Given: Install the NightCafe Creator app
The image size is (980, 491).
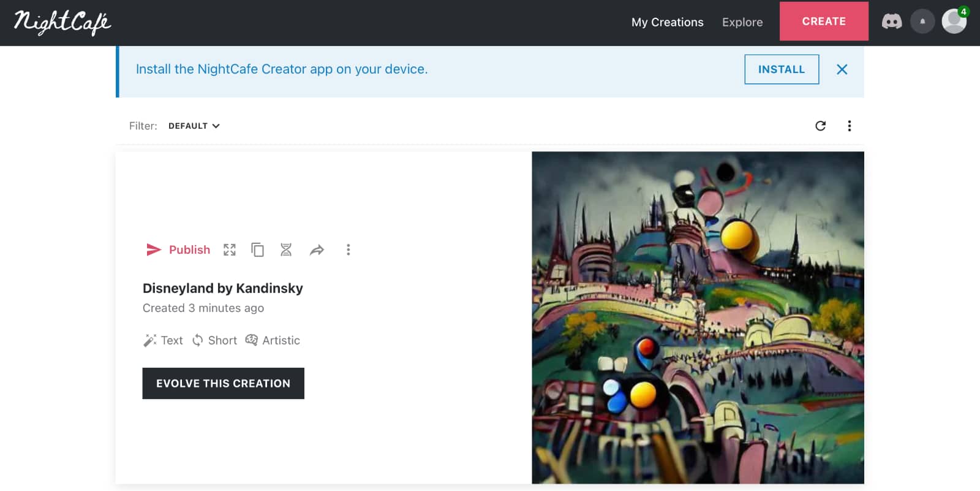Looking at the screenshot, I should pos(781,69).
